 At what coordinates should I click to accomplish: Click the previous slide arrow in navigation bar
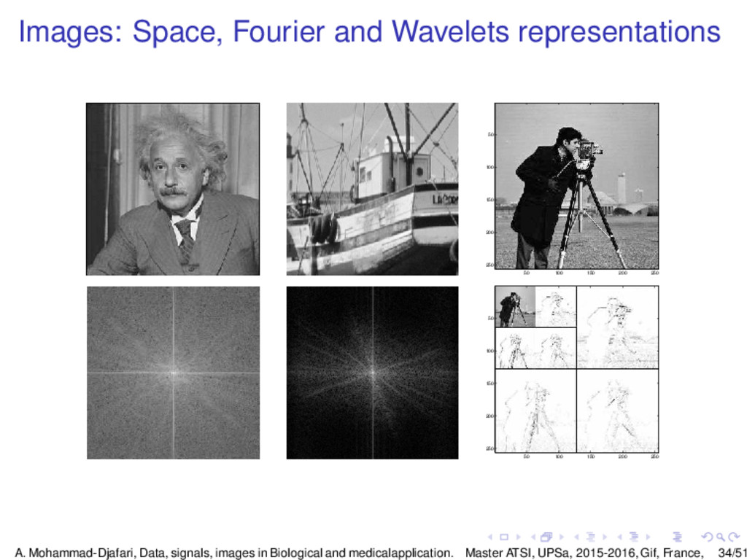point(490,537)
